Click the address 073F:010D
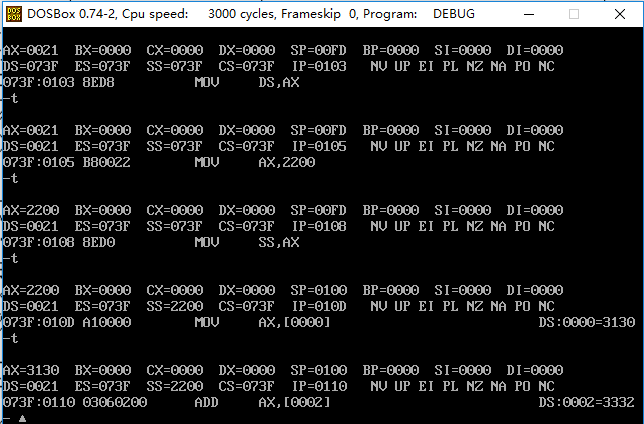 coord(39,322)
